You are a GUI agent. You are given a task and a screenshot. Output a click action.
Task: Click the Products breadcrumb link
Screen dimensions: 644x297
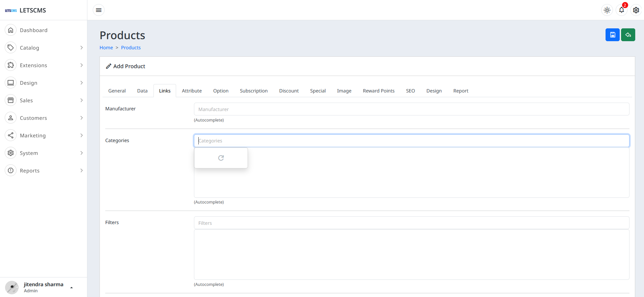(x=131, y=48)
